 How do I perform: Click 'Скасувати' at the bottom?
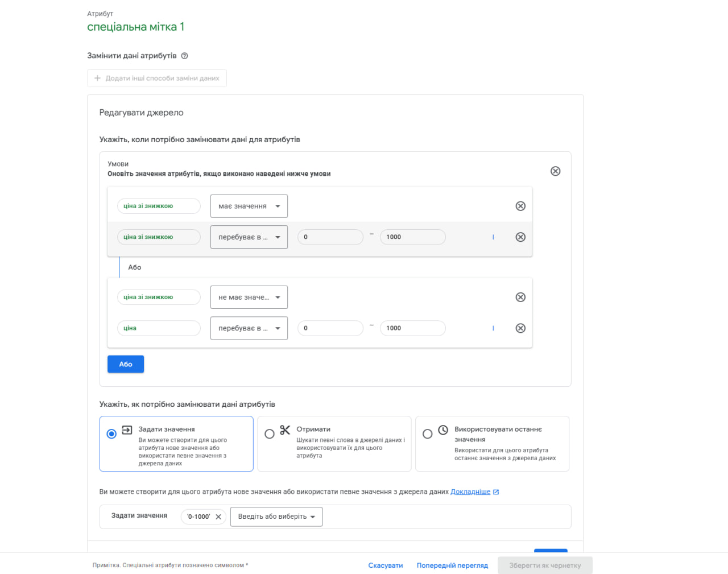[386, 565]
